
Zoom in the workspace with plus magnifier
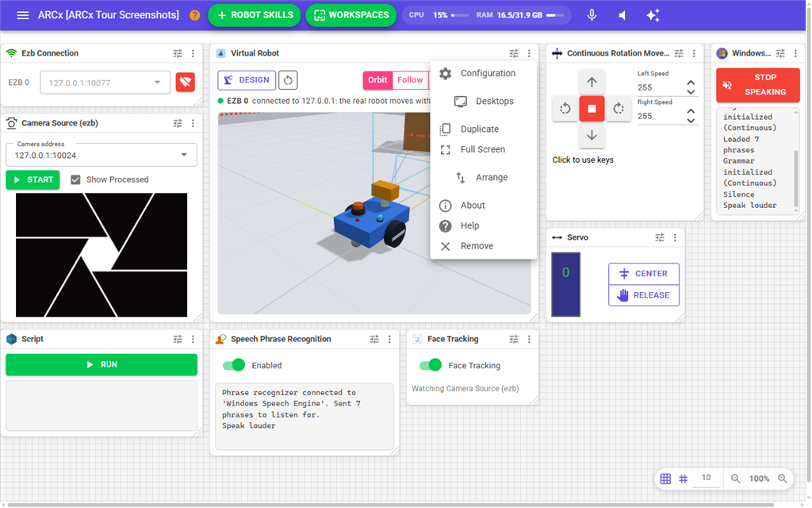click(783, 479)
